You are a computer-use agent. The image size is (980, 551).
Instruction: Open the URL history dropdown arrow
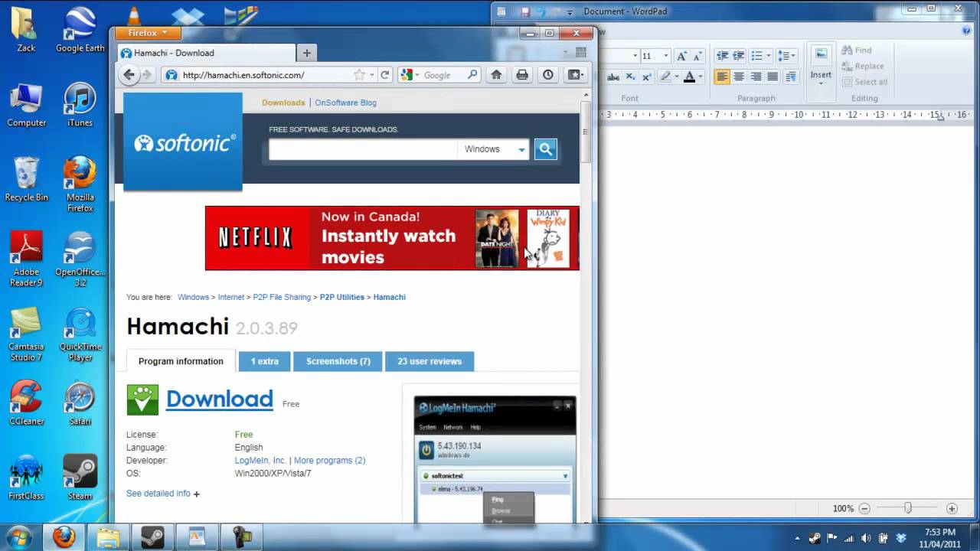click(x=372, y=75)
